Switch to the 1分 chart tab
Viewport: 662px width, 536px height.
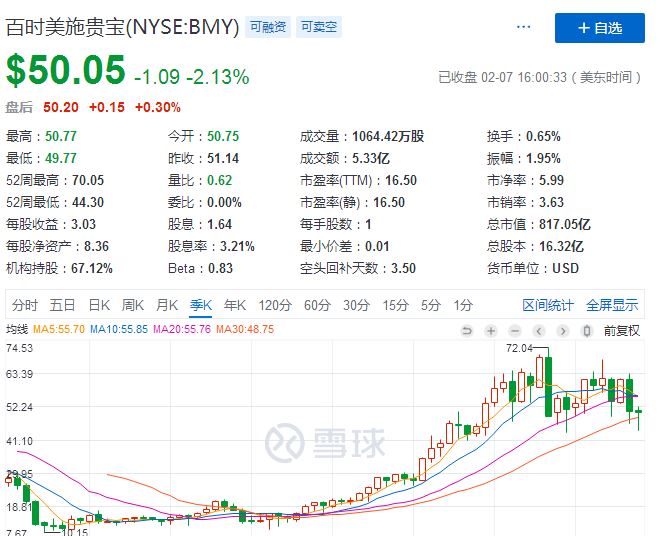click(x=463, y=305)
